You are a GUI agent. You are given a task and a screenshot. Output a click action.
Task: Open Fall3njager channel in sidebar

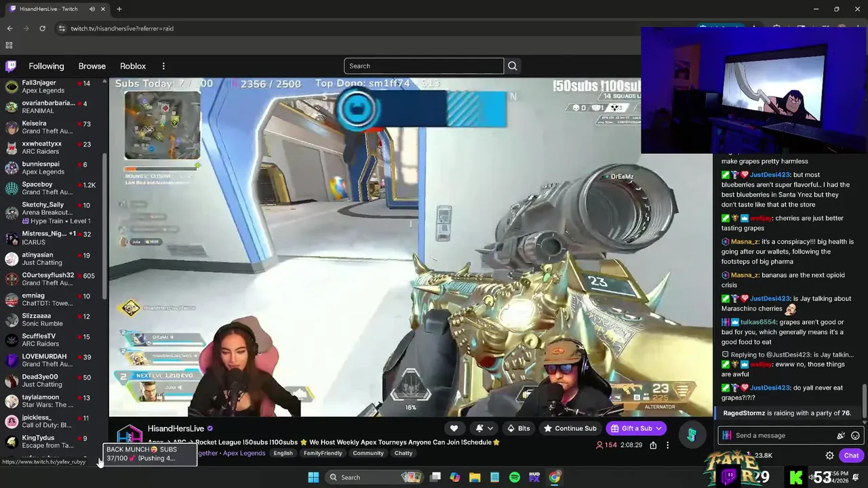coord(53,87)
